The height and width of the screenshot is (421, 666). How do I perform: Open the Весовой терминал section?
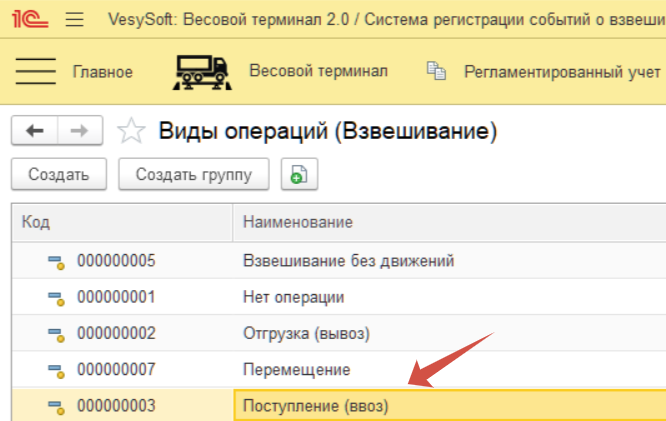tap(317, 71)
